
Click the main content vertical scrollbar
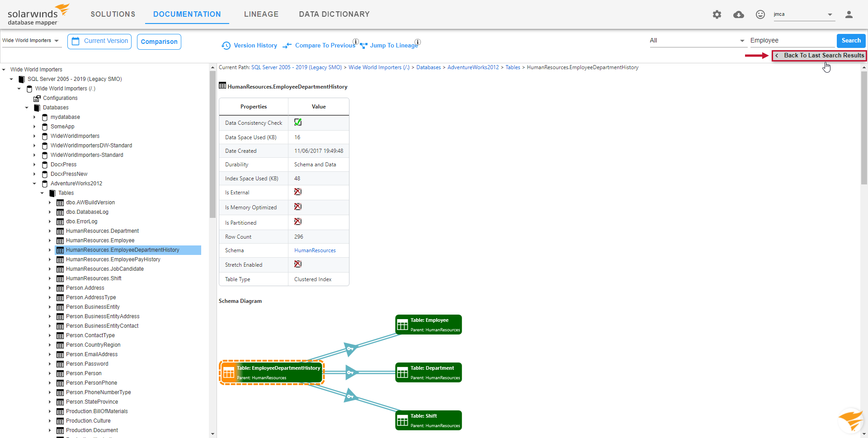pyautogui.click(x=864, y=128)
